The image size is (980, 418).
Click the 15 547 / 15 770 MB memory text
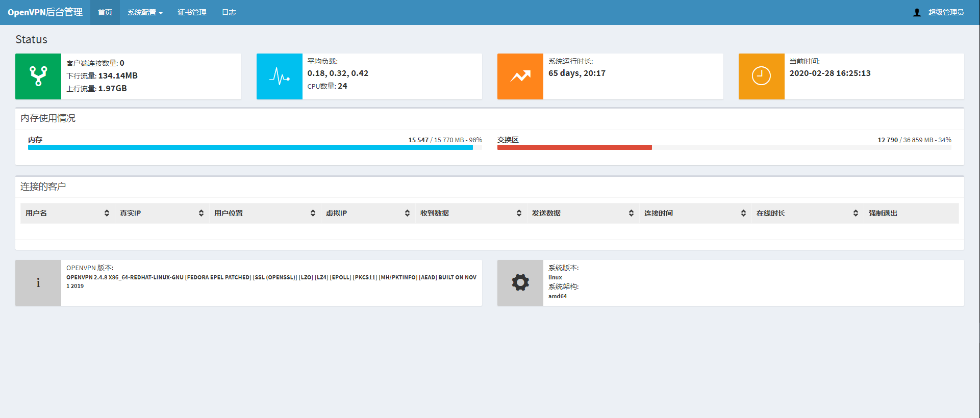(x=445, y=140)
